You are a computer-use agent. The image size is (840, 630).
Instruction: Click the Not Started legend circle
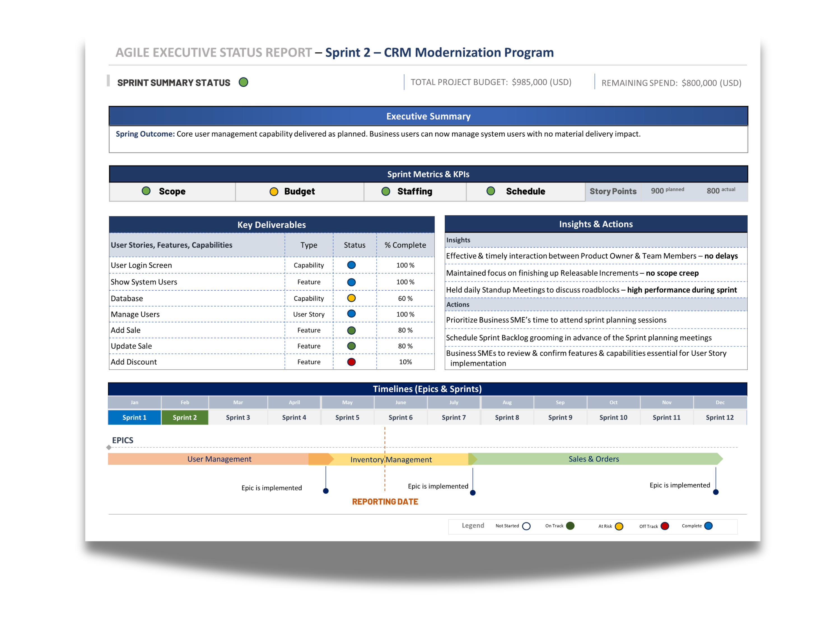[526, 526]
